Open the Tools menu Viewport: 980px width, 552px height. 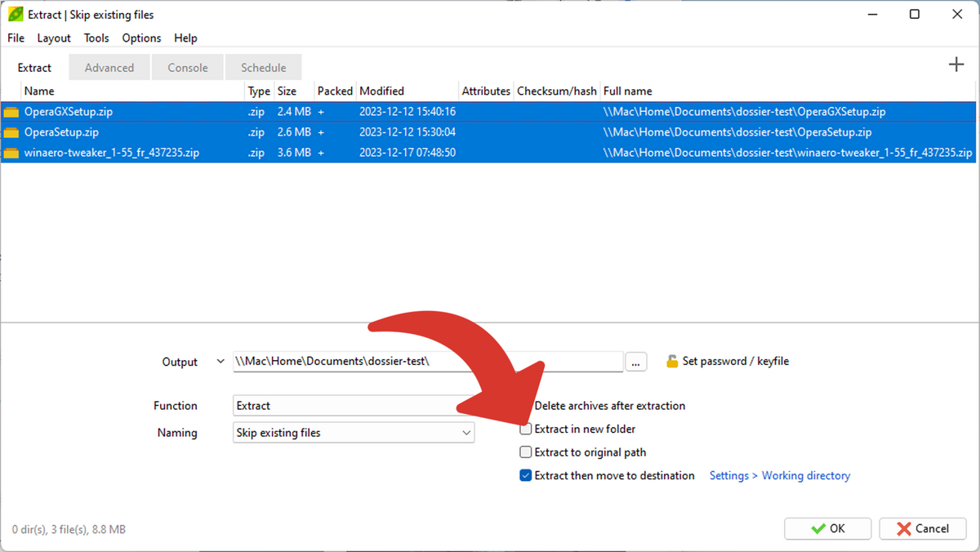[96, 38]
